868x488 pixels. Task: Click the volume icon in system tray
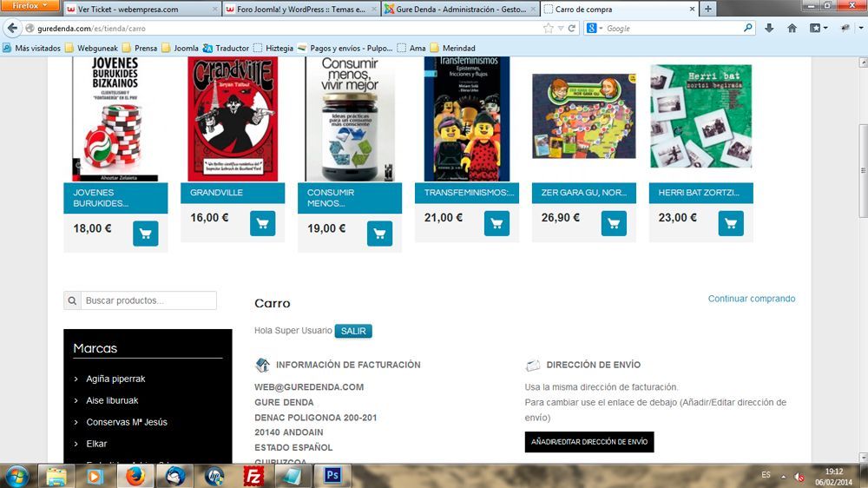pyautogui.click(x=799, y=477)
